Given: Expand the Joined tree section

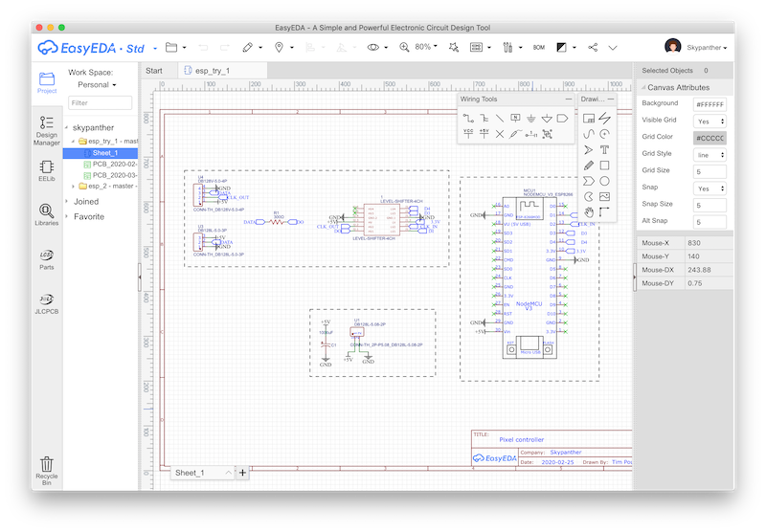Looking at the screenshot, I should pos(67,202).
